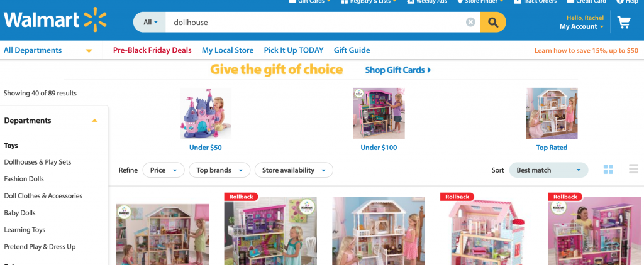Open the Price refine dropdown

pyautogui.click(x=164, y=170)
